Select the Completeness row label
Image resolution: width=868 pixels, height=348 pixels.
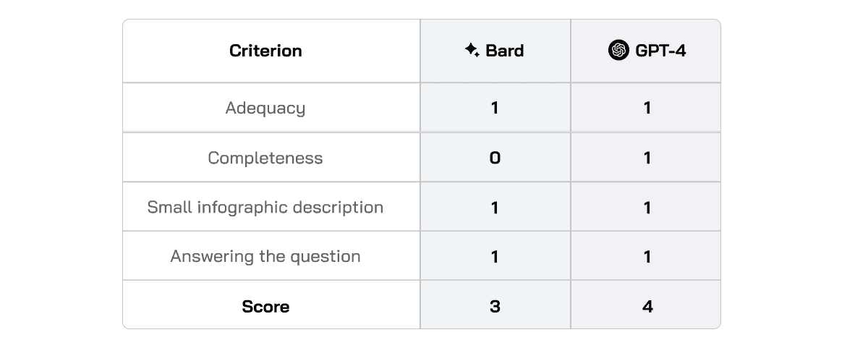tap(265, 158)
